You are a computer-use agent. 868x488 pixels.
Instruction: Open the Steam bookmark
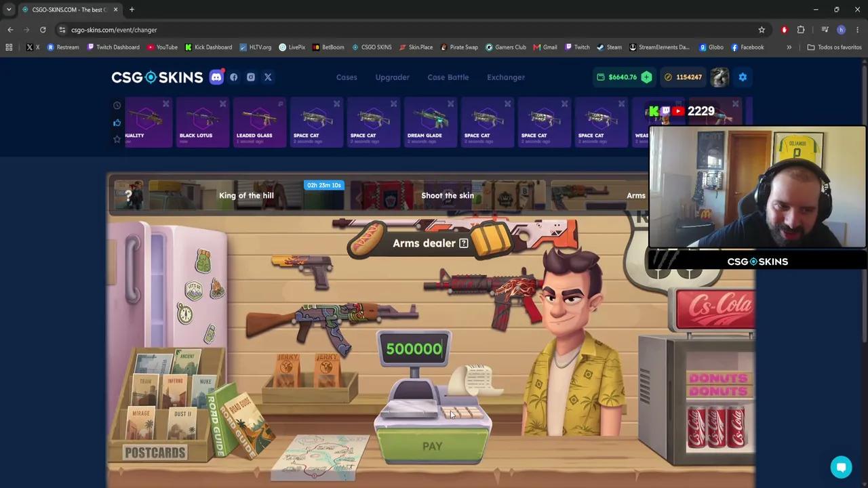tap(609, 47)
